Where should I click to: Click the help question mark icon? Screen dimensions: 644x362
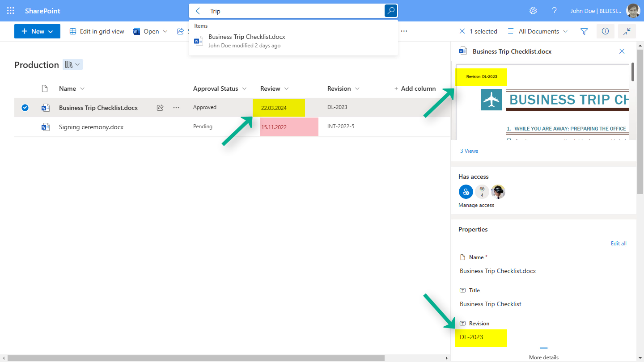(554, 10)
